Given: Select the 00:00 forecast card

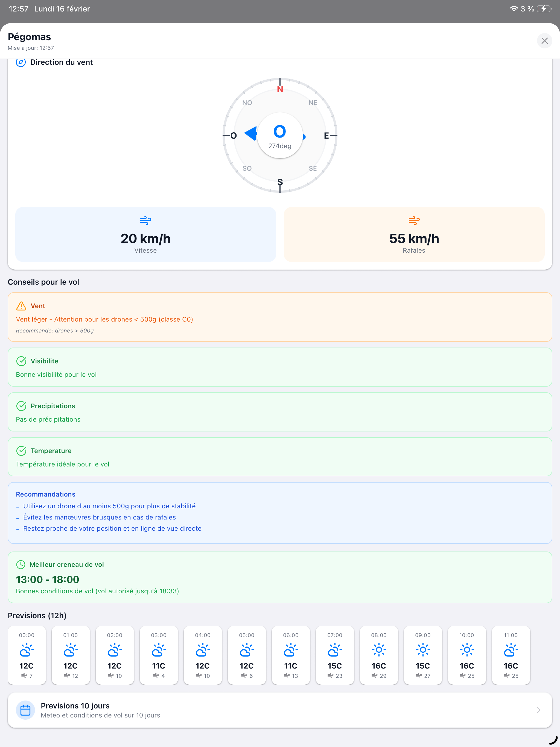Looking at the screenshot, I should [27, 655].
